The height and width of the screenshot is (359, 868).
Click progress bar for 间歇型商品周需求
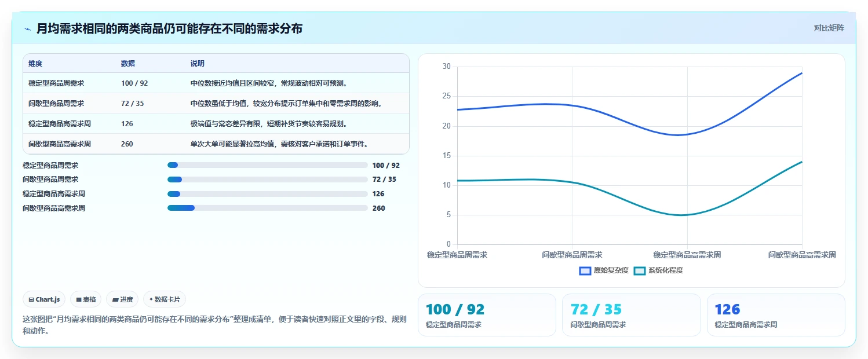267,179
